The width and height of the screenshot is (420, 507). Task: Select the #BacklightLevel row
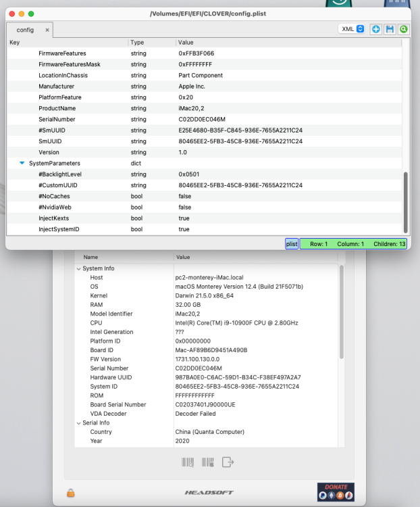[x=205, y=174]
